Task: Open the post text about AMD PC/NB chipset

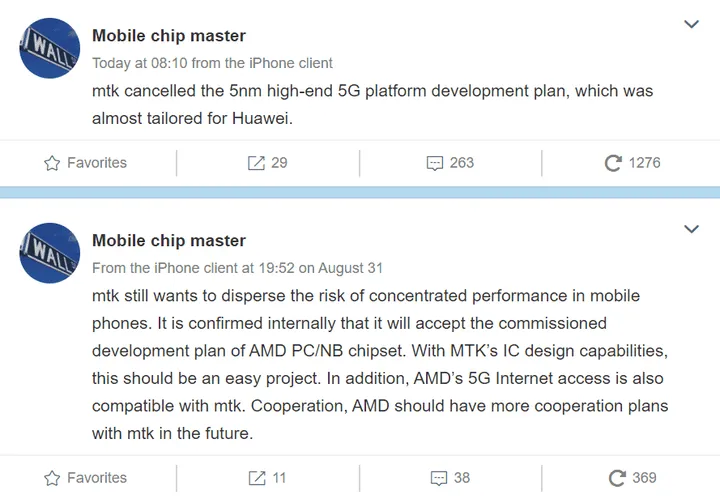Action: pos(380,352)
